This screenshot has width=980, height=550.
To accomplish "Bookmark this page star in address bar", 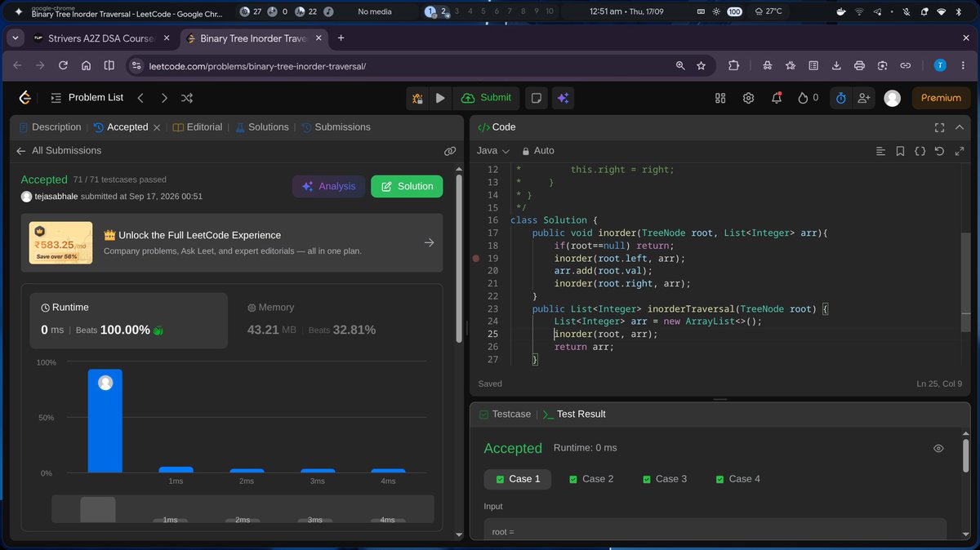I will (701, 66).
